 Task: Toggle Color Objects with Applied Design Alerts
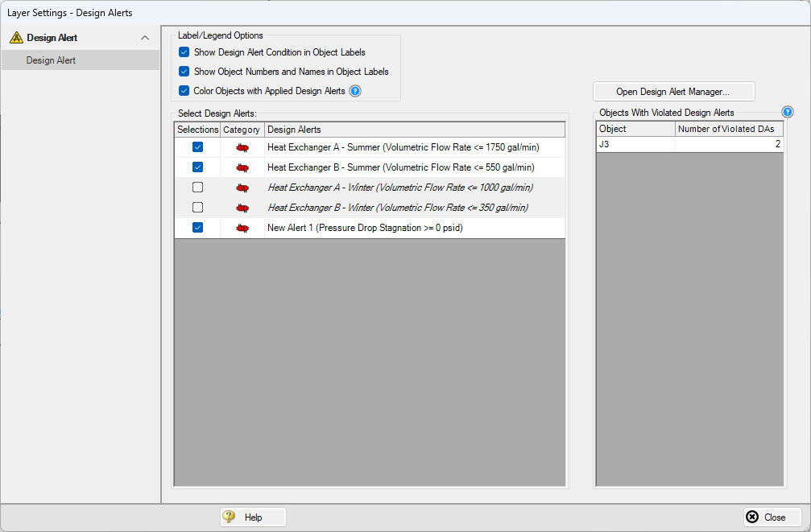click(x=184, y=91)
